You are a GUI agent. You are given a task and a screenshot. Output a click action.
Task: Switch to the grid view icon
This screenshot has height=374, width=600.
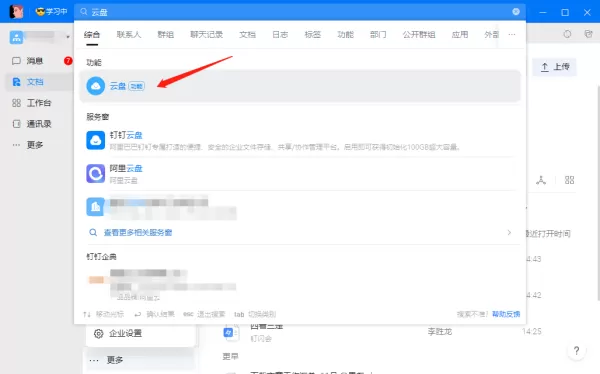tap(569, 180)
